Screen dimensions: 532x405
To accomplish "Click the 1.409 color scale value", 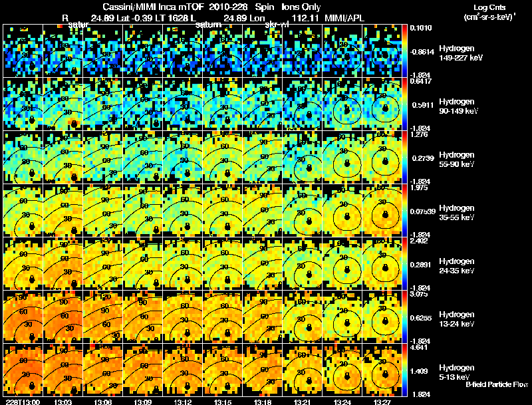I will [419, 371].
